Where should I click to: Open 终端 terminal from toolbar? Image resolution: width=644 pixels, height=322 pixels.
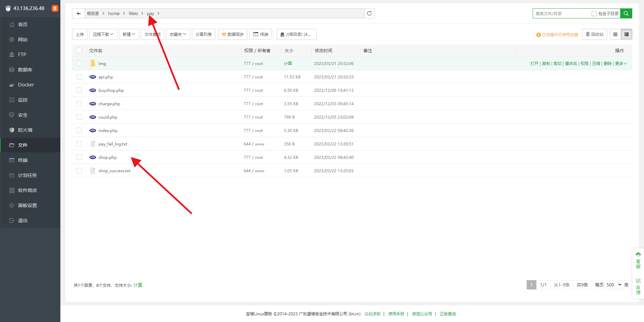tap(261, 35)
